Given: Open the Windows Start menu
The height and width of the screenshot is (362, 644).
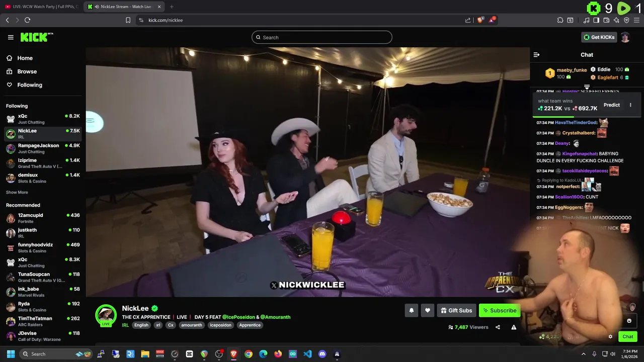Looking at the screenshot, I should pyautogui.click(x=11, y=354).
